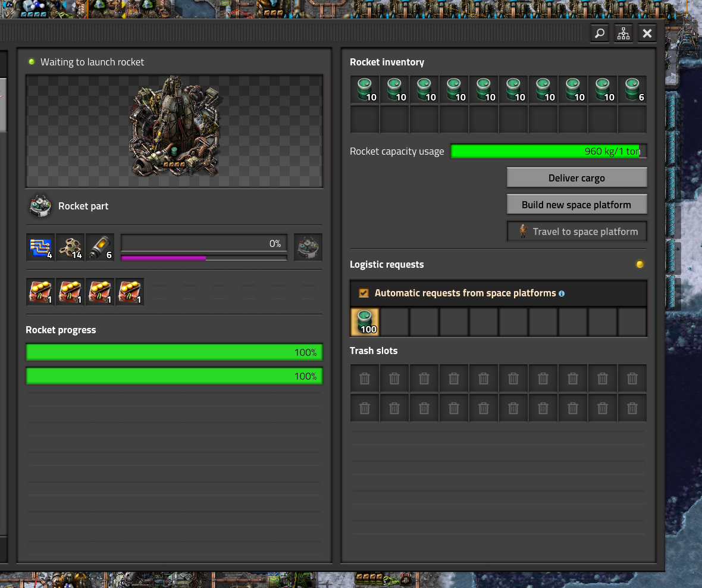Pick the first barrel stack in Rocket inventory
Screen dimensions: 702x588
click(x=365, y=90)
